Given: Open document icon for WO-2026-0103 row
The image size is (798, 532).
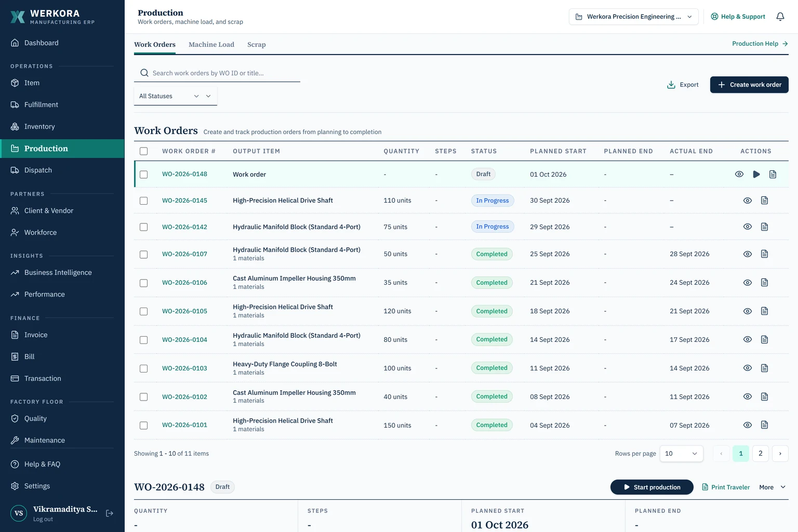Looking at the screenshot, I should (764, 368).
